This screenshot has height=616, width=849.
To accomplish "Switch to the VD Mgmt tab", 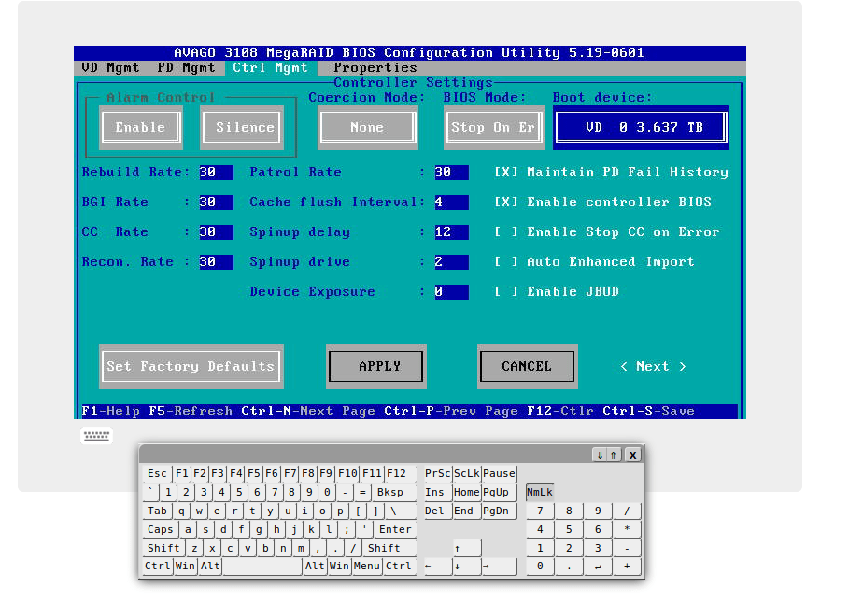I will click(x=110, y=67).
